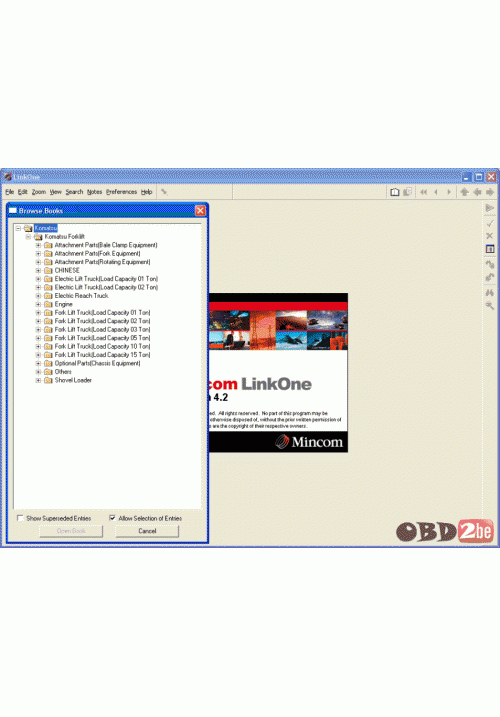500x717 pixels.
Task: Open the Preferences menu
Action: click(x=121, y=192)
